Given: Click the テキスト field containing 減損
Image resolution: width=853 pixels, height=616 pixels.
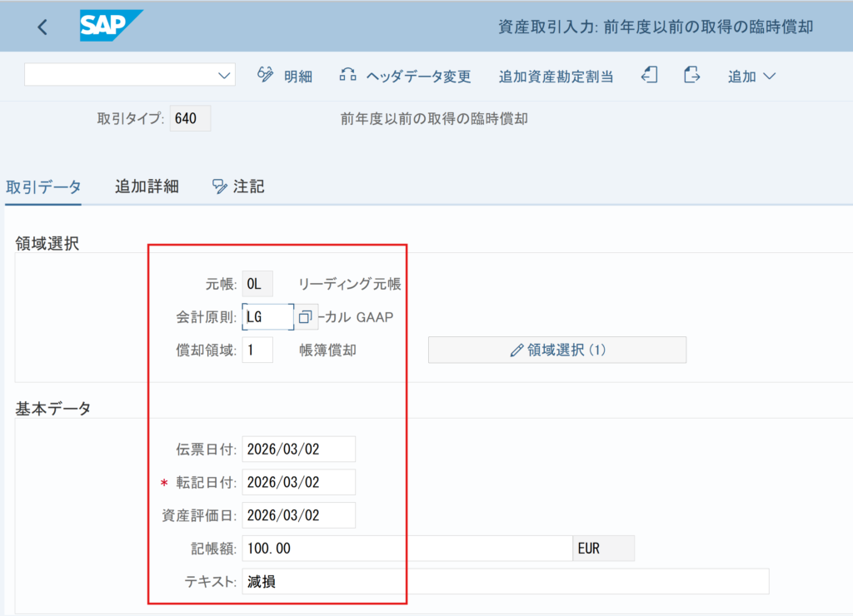Looking at the screenshot, I should [x=505, y=581].
